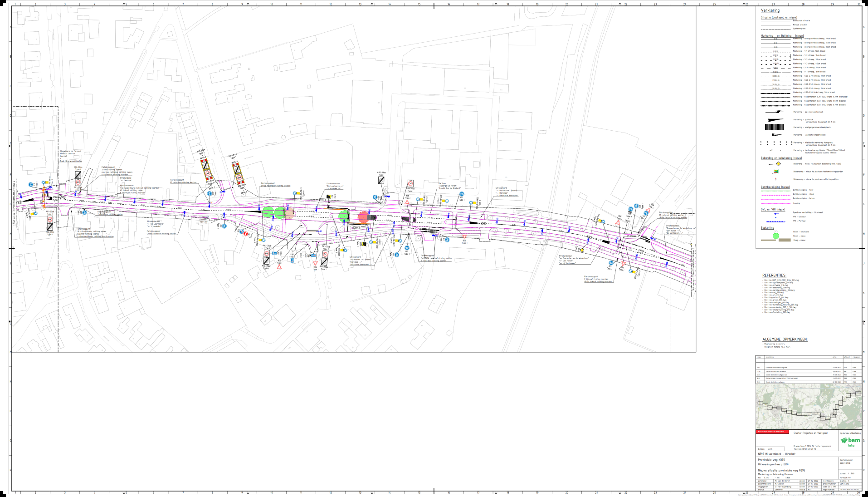
Task: Click the puntstuk wedge marking legend symbol
Action: click(774, 121)
